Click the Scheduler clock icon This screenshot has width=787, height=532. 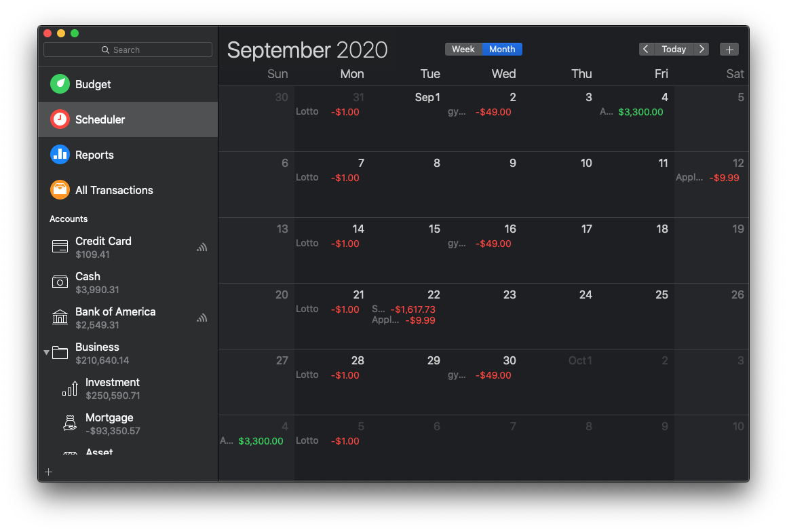59,119
